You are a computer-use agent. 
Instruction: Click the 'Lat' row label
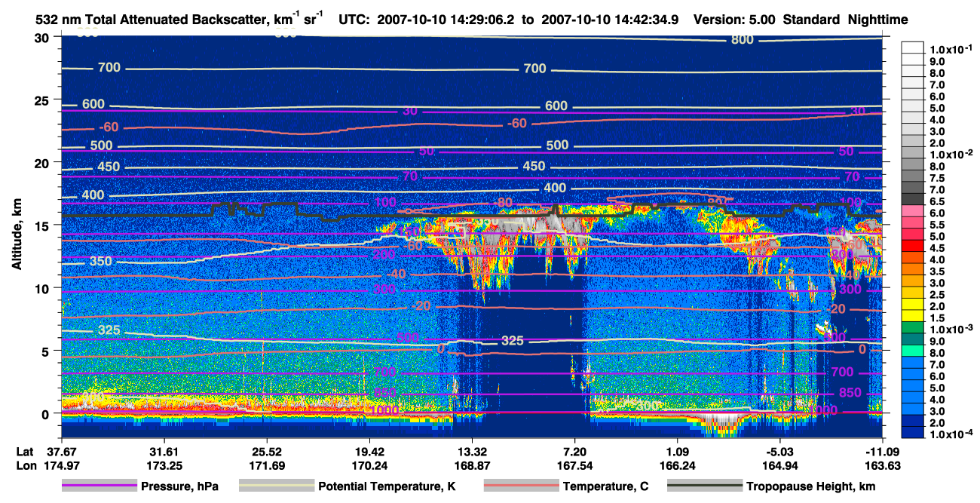tap(24, 452)
